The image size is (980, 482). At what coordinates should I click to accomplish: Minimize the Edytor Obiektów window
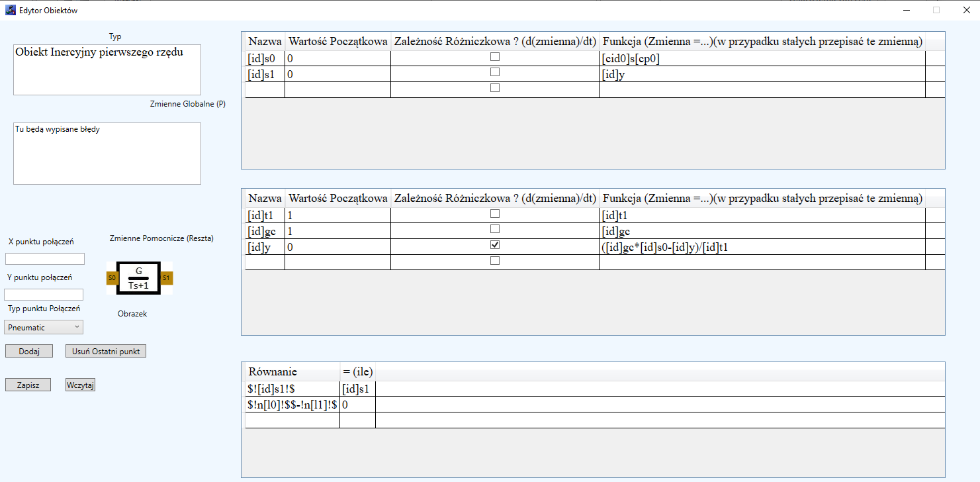(906, 11)
